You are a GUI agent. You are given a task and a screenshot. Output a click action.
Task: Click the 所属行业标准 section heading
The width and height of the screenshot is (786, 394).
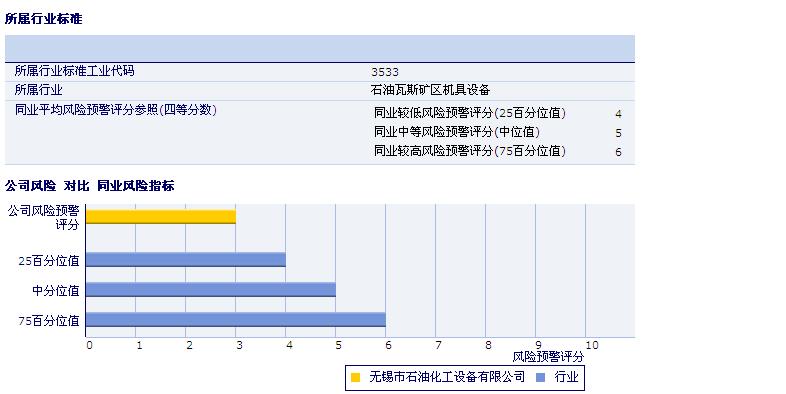44,19
